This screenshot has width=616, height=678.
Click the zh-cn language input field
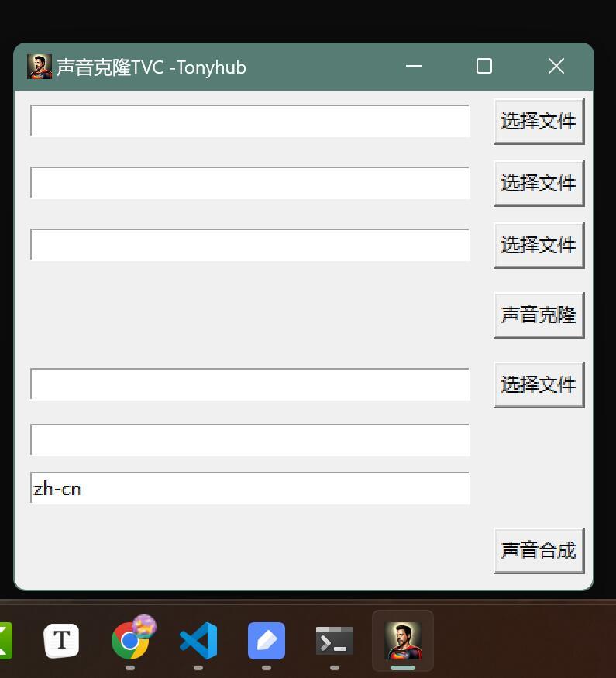pos(250,489)
